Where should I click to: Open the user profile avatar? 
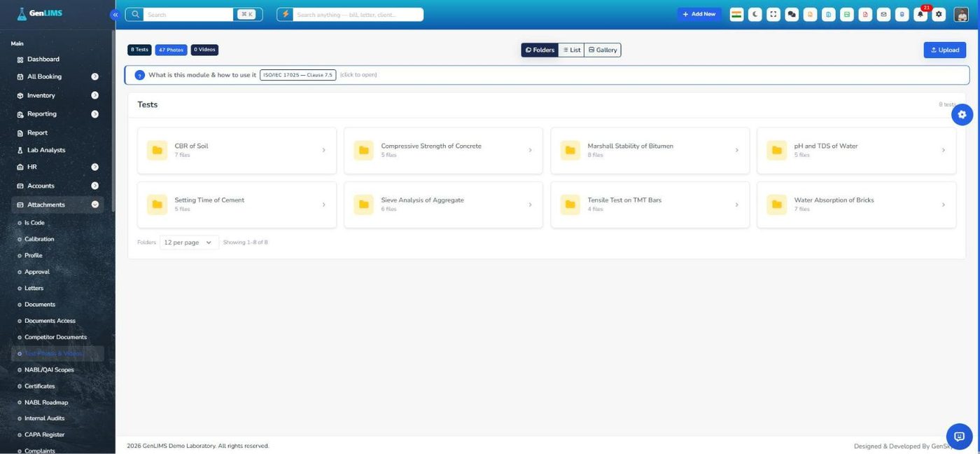961,14
